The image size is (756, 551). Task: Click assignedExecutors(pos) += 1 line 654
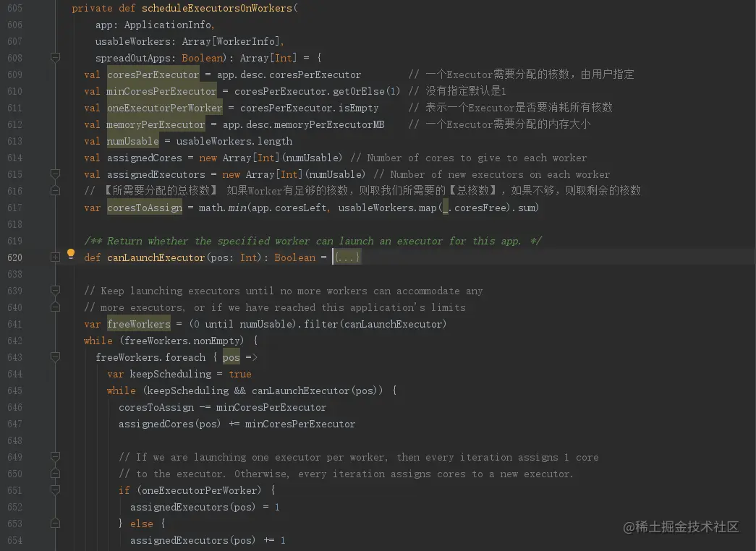208,540
